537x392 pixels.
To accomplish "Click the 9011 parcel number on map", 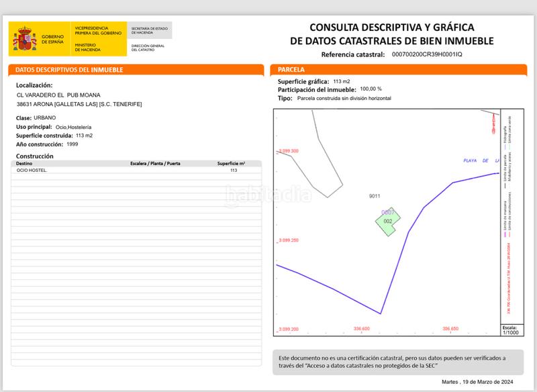I will click(375, 196).
